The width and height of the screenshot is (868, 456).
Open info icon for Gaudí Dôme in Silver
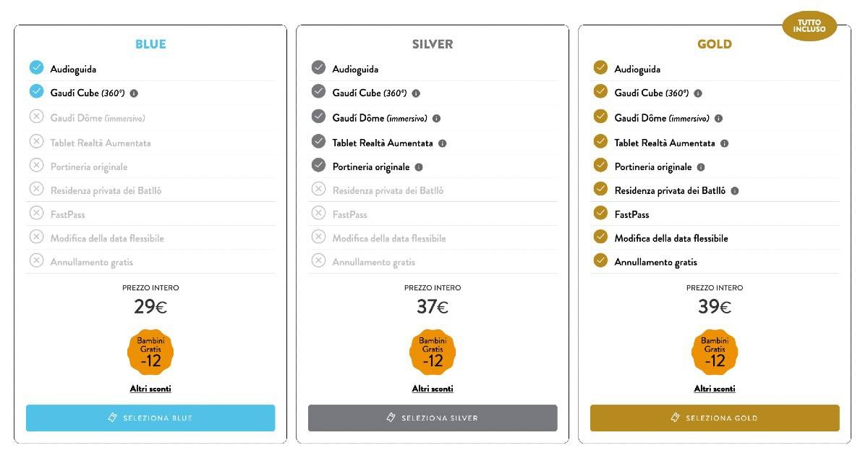click(x=436, y=119)
